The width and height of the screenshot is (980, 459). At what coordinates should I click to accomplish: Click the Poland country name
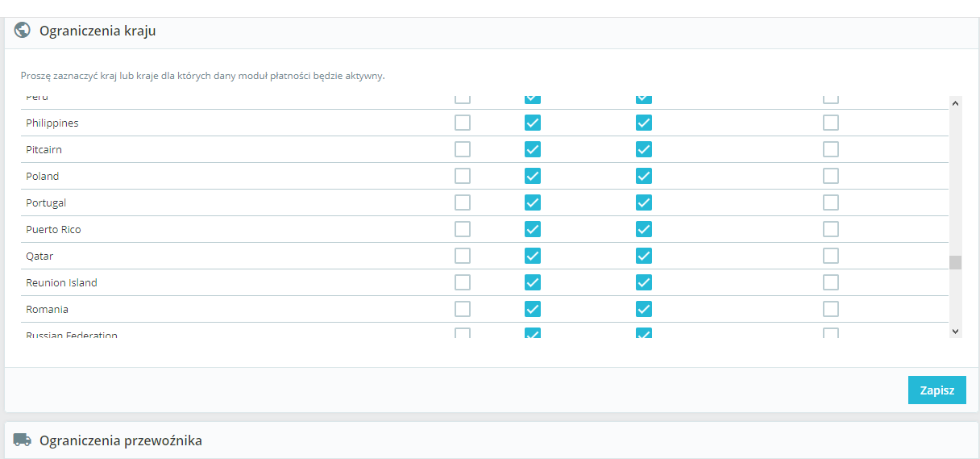click(42, 176)
